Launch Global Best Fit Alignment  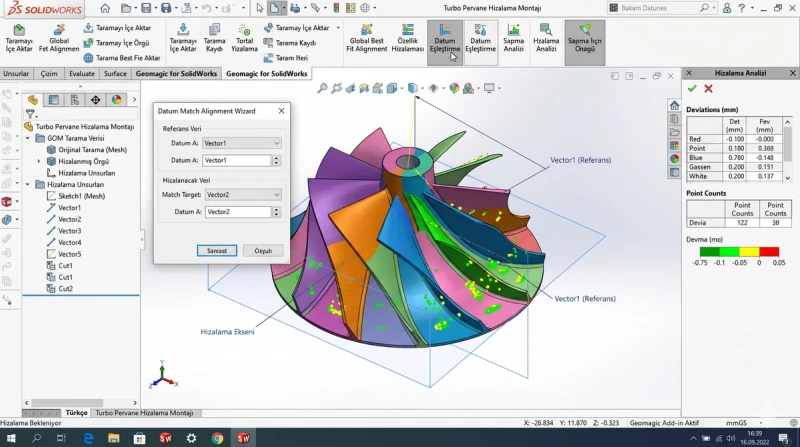click(x=366, y=38)
